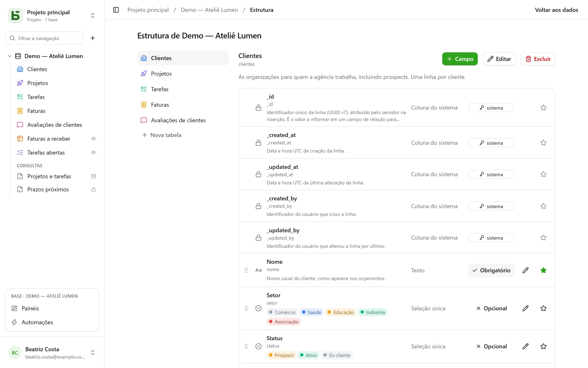The height and width of the screenshot is (368, 588).
Task: Click the Saúde blue option chip
Action: pyautogui.click(x=311, y=312)
